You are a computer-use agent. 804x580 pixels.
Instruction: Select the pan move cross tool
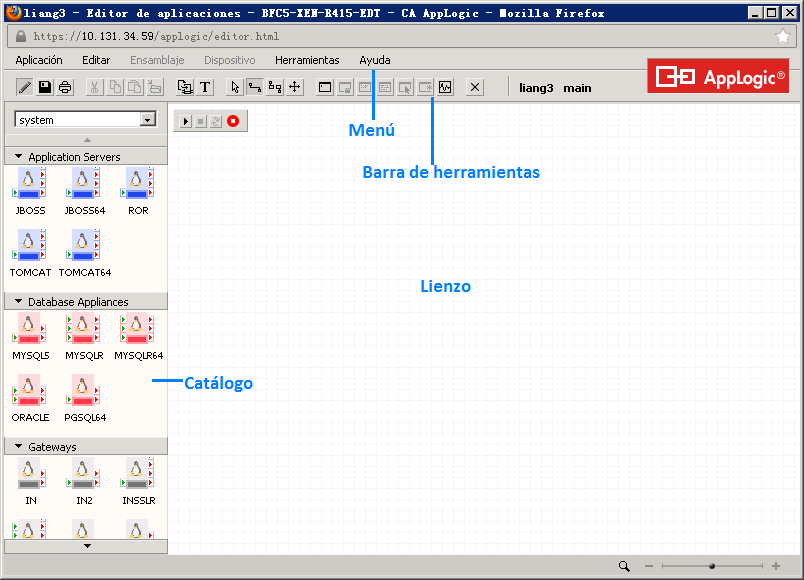[295, 87]
